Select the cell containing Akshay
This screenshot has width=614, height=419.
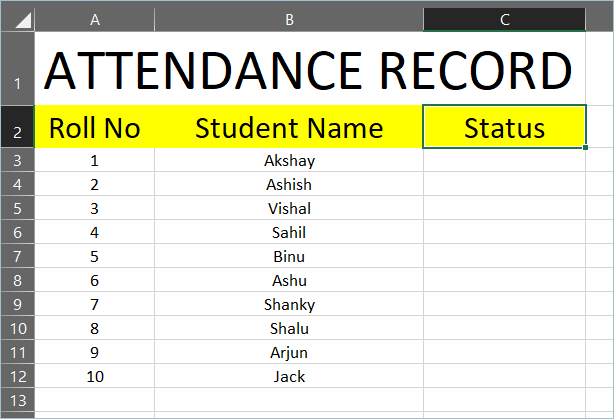(x=289, y=160)
